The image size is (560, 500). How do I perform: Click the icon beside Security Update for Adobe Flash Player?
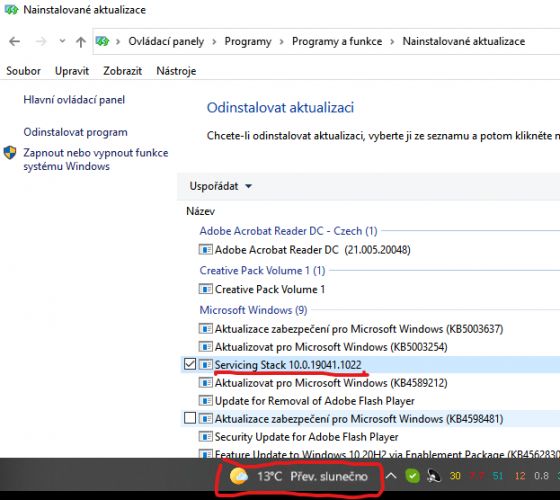pos(205,437)
